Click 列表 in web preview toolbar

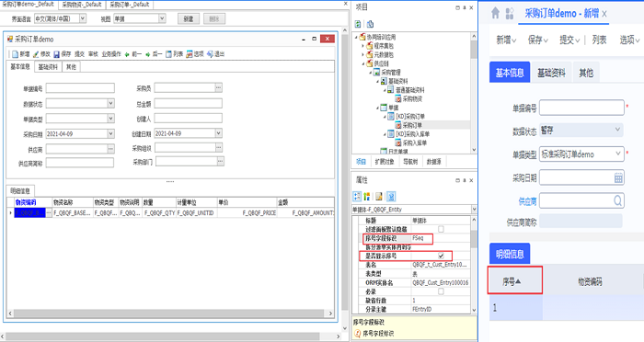[599, 40]
